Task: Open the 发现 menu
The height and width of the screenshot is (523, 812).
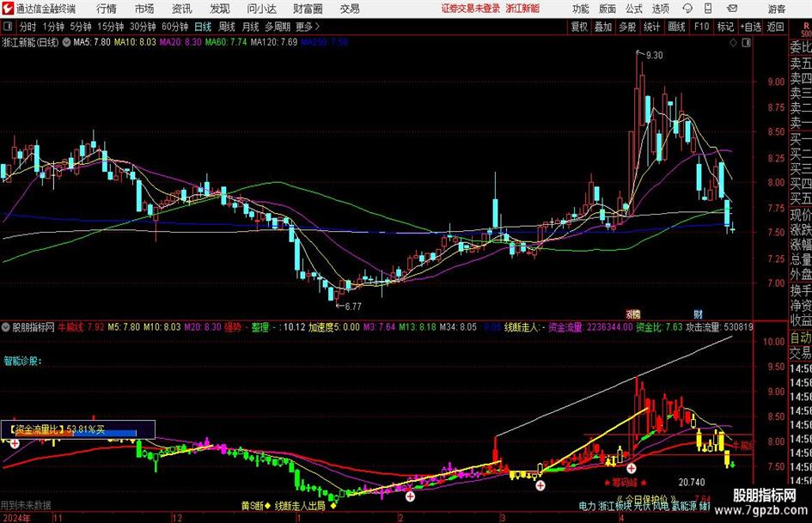Action: [x=220, y=9]
